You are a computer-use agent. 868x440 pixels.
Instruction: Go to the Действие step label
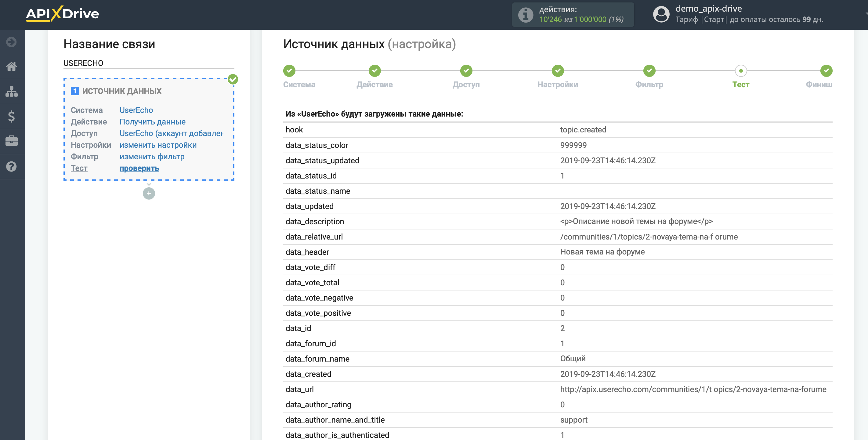pyautogui.click(x=375, y=85)
